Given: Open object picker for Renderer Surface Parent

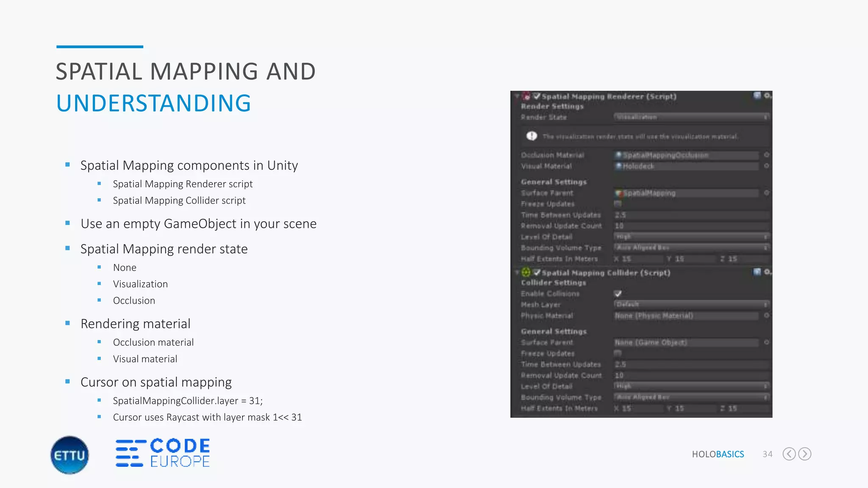Looking at the screenshot, I should (766, 193).
